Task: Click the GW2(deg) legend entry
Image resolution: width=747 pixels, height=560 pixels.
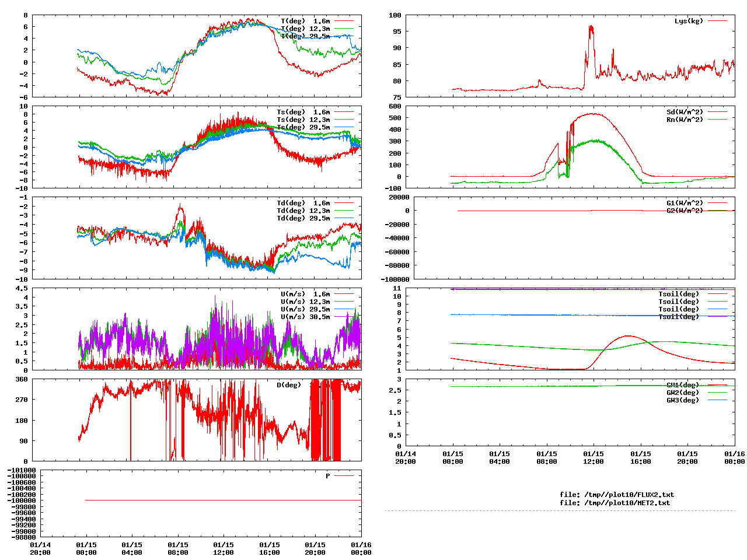Action: click(683, 393)
